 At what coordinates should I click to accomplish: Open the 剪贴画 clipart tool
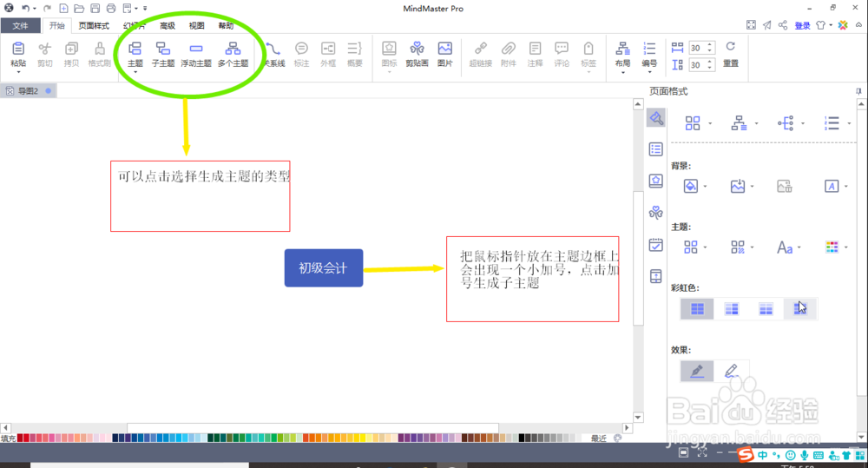coord(417,55)
